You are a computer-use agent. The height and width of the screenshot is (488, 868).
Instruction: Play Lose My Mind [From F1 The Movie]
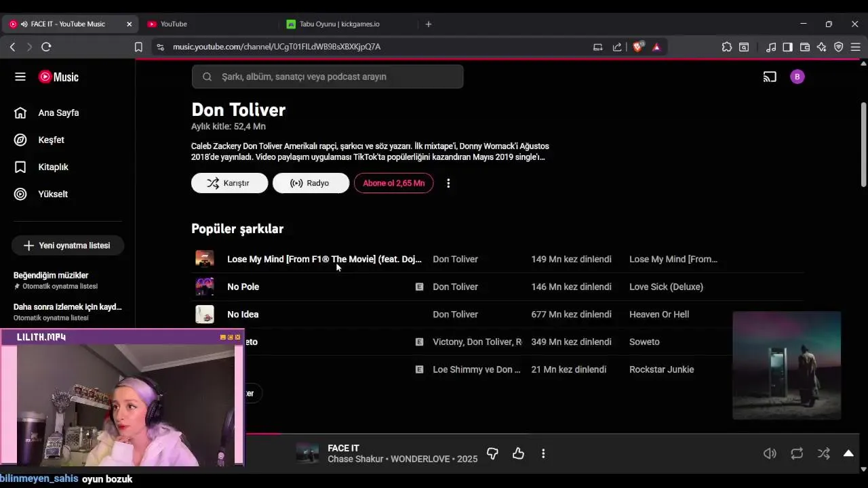coord(324,259)
